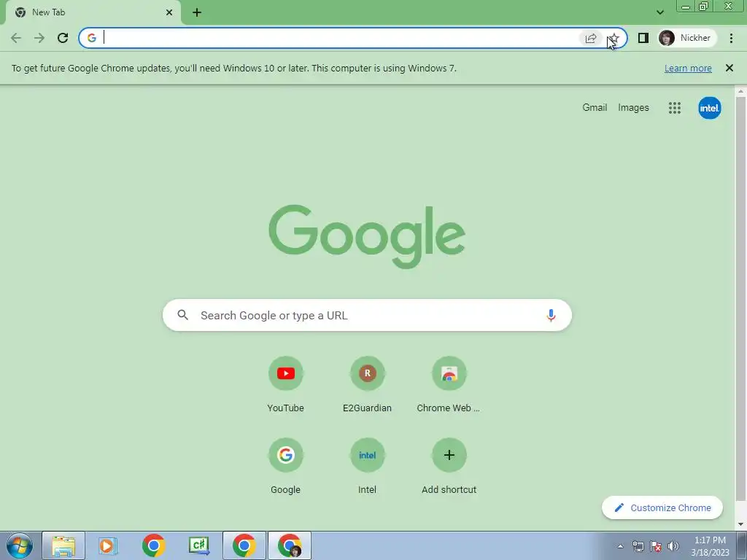This screenshot has width=747, height=560.
Task: Click the page vertical scrollbar
Action: (741, 297)
